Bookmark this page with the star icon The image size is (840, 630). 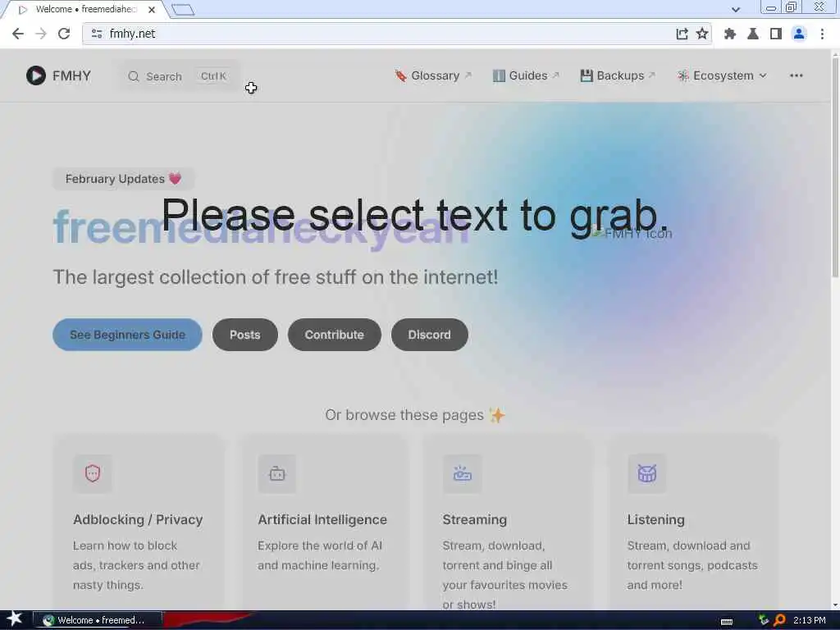702,34
